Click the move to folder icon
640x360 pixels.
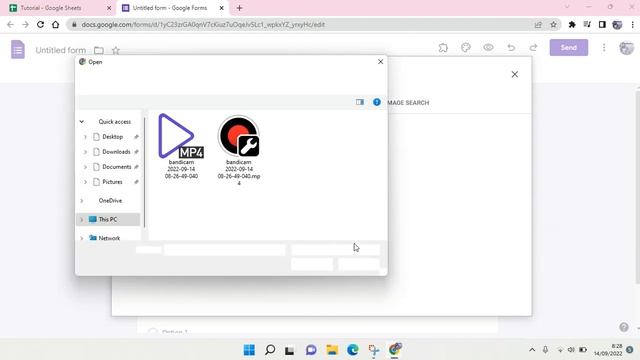pos(99,50)
